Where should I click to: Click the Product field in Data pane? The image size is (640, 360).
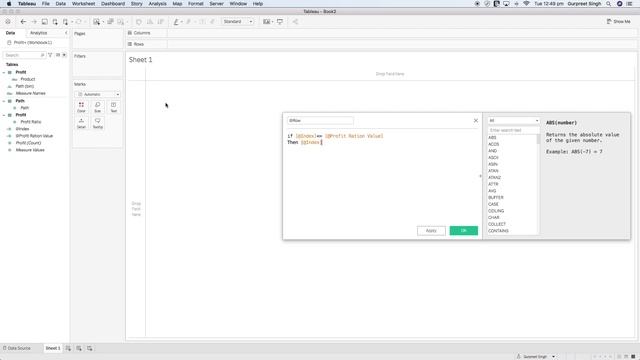point(28,79)
